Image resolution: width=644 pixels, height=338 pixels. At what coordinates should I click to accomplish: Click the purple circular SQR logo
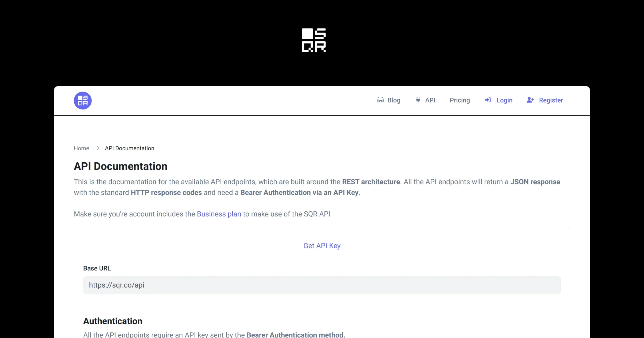tap(83, 101)
